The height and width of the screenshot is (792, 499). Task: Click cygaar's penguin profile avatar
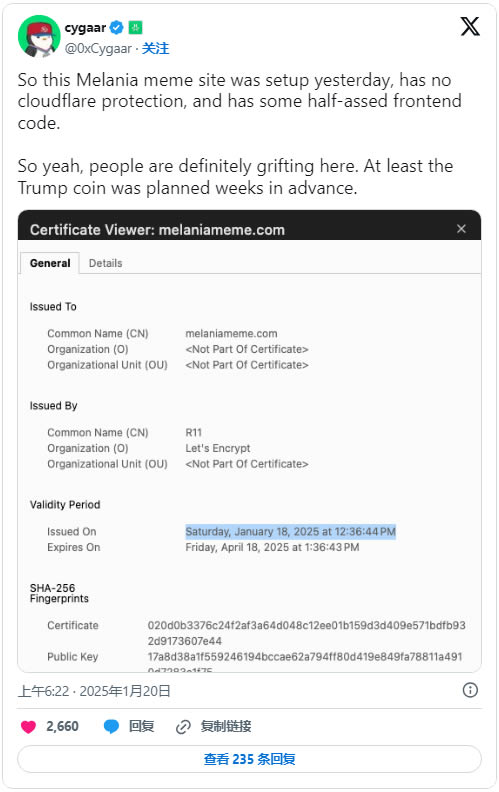coord(39,36)
